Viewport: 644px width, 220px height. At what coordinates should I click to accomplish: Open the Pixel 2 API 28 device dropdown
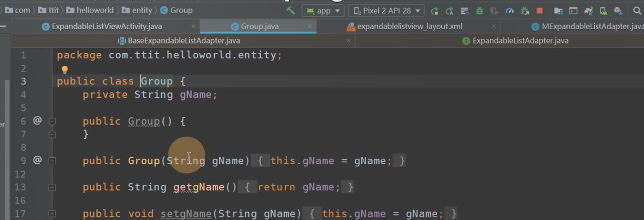[386, 11]
